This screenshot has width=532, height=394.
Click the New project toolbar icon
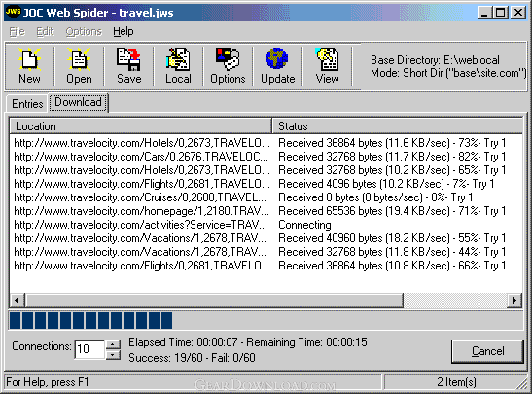tap(29, 66)
